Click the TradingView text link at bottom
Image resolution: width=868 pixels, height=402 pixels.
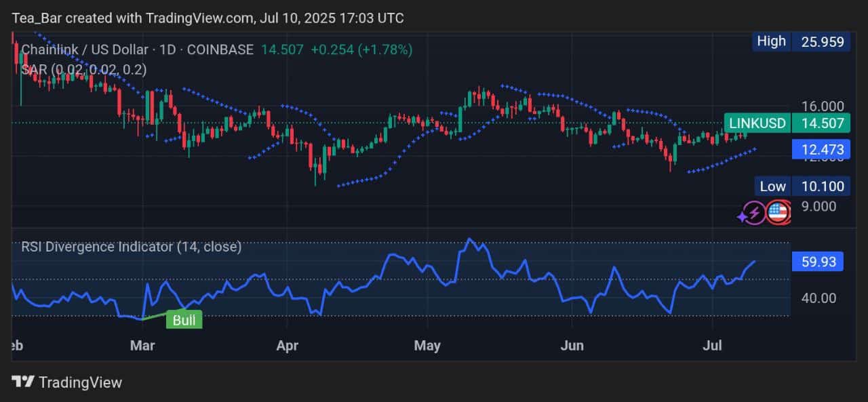click(x=81, y=382)
